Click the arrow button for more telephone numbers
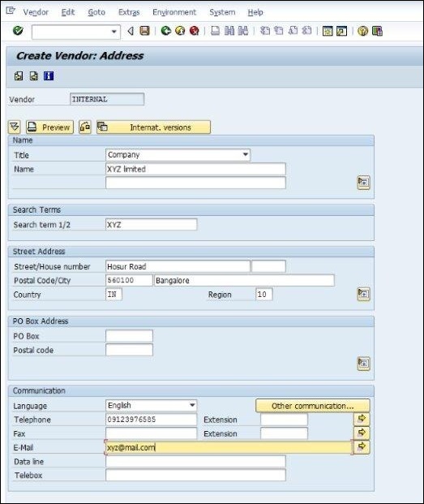424x504 pixels. (x=362, y=419)
